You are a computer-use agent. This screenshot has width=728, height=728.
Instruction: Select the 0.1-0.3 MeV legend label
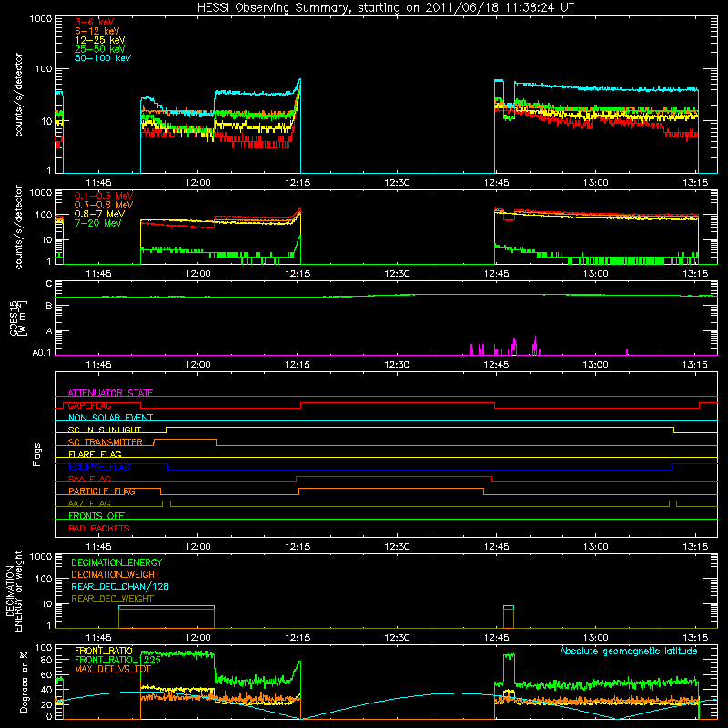coord(104,196)
